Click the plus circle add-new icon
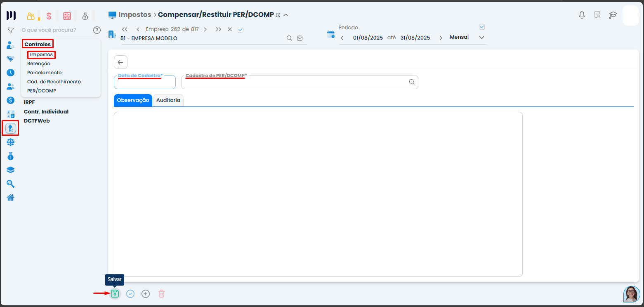The image size is (644, 307). coord(146,294)
